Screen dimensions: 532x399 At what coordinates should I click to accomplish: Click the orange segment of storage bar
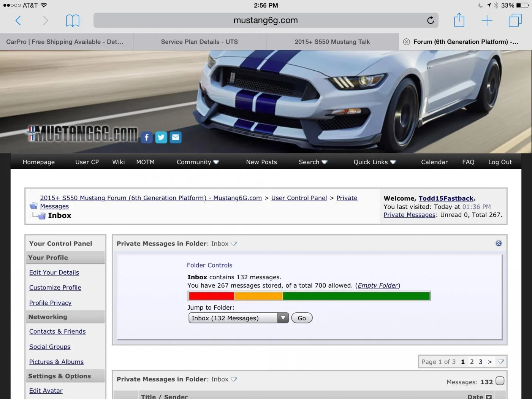point(258,296)
